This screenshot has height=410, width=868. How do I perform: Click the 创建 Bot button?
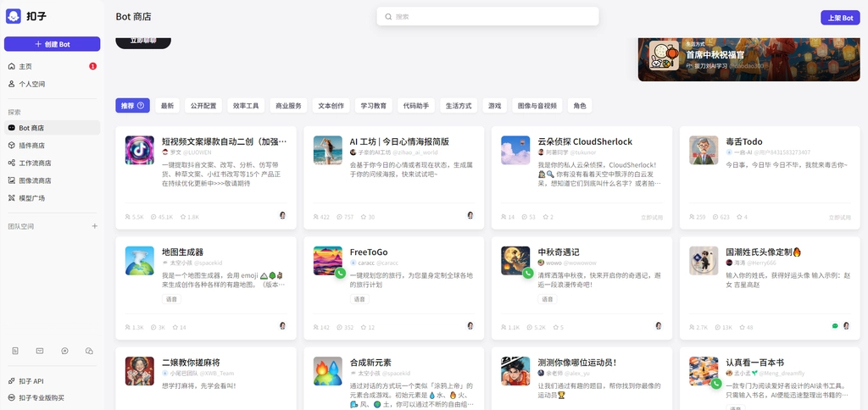52,44
